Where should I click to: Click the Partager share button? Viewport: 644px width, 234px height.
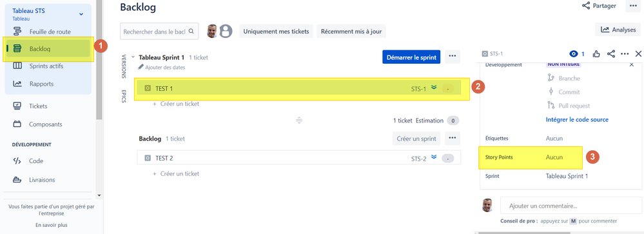coord(599,6)
